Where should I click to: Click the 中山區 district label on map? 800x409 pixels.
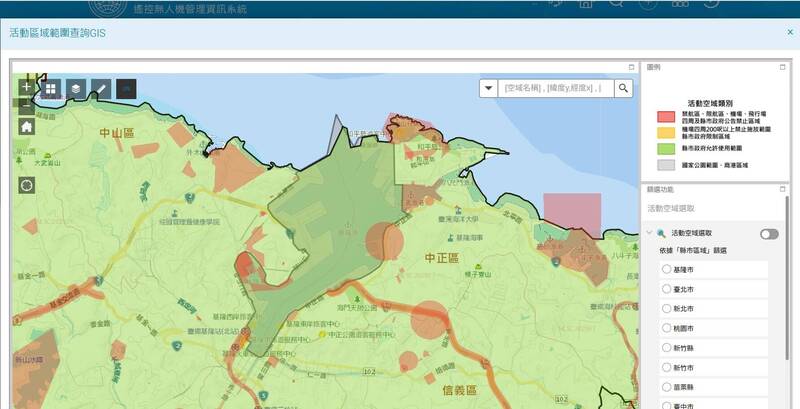[x=117, y=134]
